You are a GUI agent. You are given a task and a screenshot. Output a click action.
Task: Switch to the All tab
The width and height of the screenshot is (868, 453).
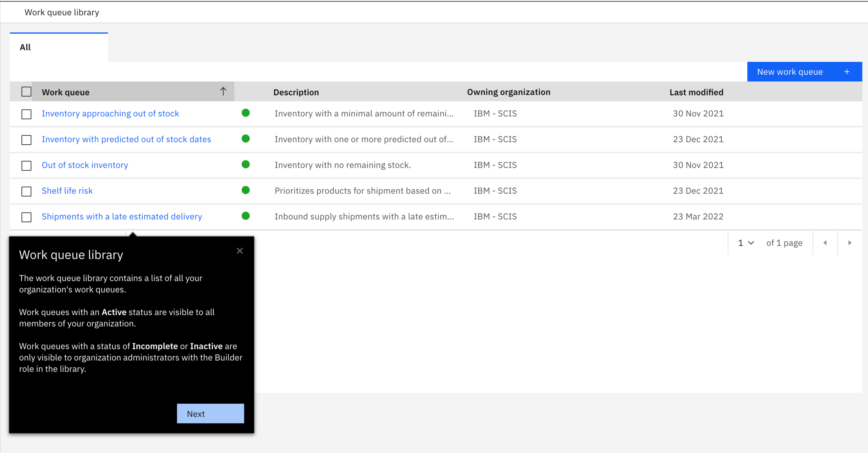coord(25,47)
